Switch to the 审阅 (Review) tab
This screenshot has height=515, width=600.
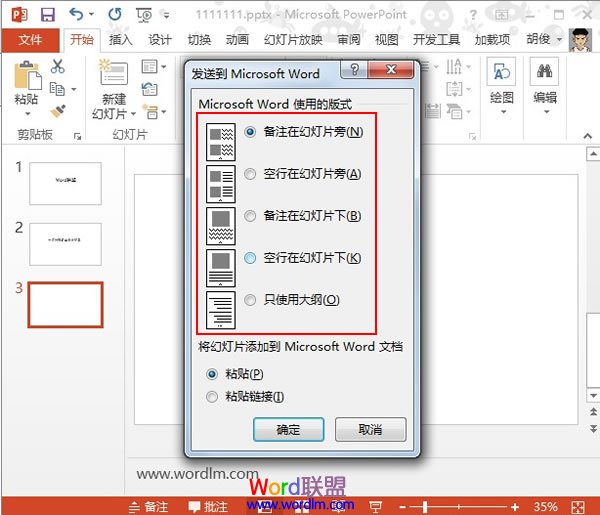349,40
